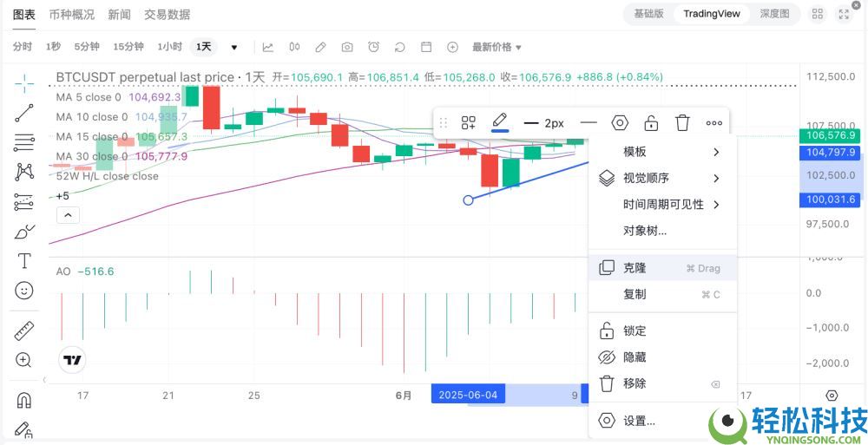Screen dimensions: 868x445
Task: Open the indicators chart icon
Action: (268, 47)
